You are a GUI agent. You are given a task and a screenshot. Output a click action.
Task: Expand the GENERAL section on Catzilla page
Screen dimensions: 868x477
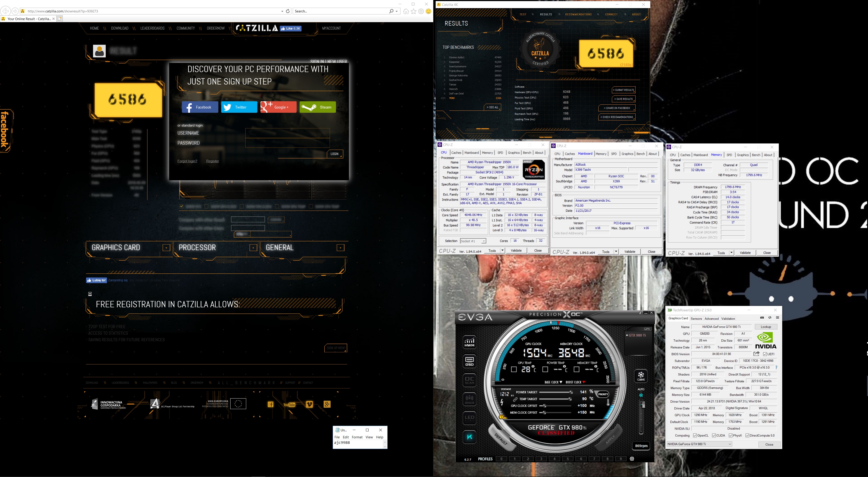point(340,248)
